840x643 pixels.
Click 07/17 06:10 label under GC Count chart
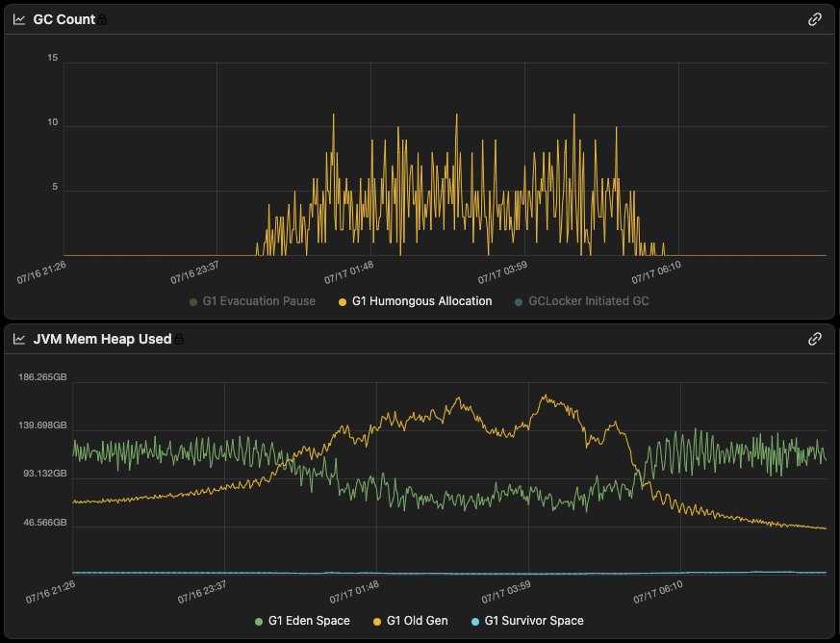656,272
